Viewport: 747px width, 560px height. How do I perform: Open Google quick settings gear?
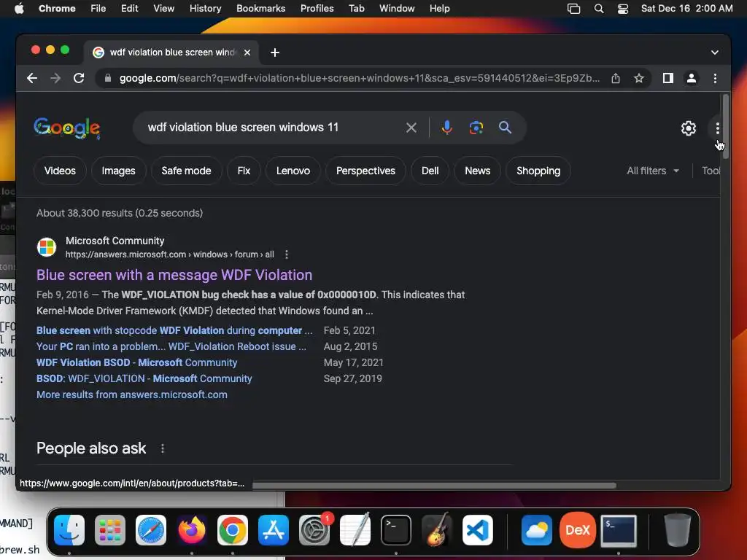click(x=689, y=128)
